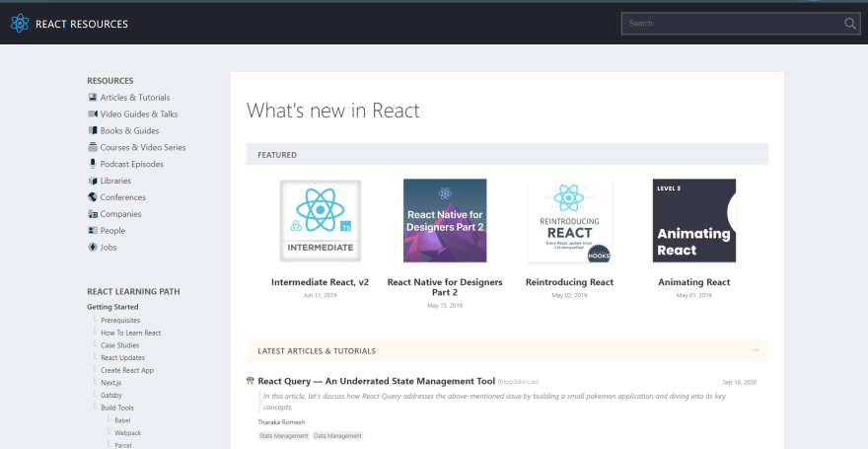Click the Sep 18, 2020 date
The height and width of the screenshot is (449, 868).
740,382
